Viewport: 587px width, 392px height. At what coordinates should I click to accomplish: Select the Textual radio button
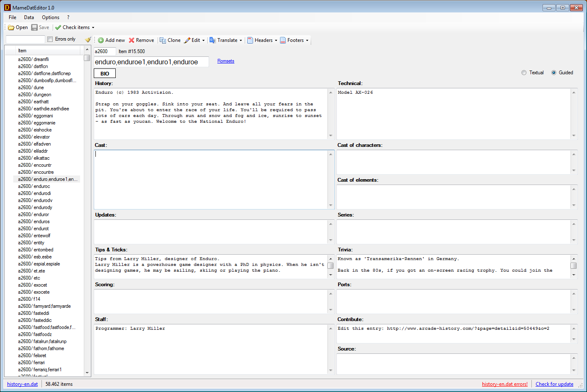click(x=524, y=73)
